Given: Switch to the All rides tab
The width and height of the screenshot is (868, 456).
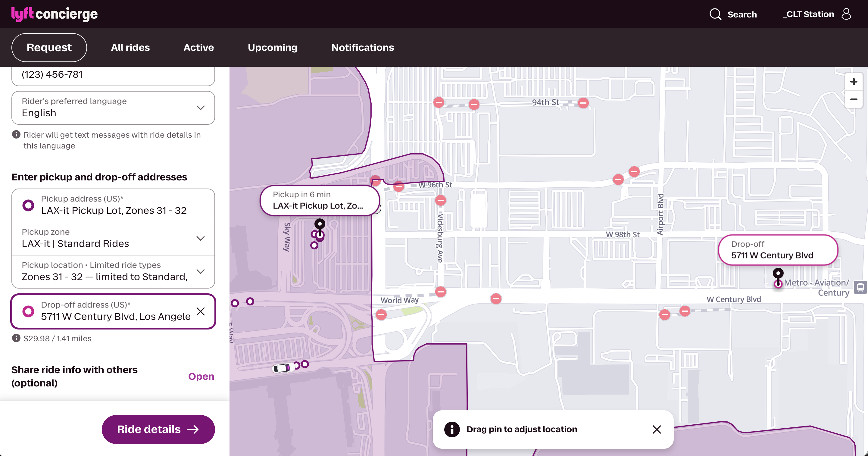Looking at the screenshot, I should point(130,48).
